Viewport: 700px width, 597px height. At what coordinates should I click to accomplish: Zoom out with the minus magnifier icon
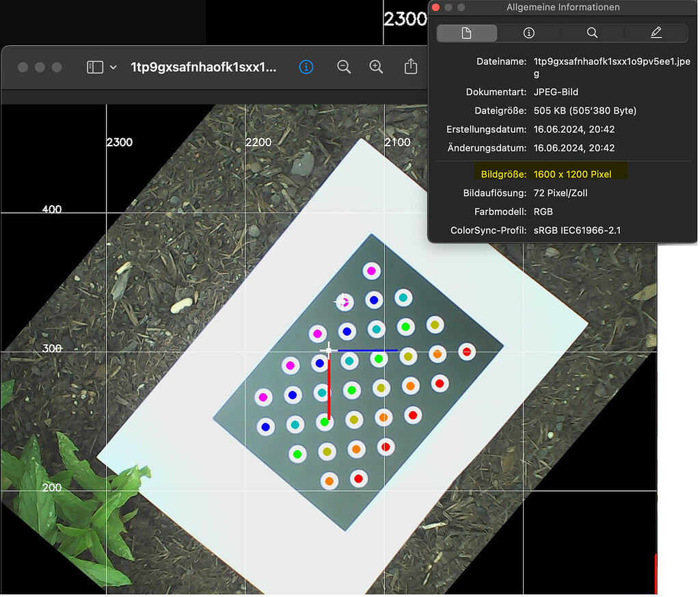coord(344,67)
